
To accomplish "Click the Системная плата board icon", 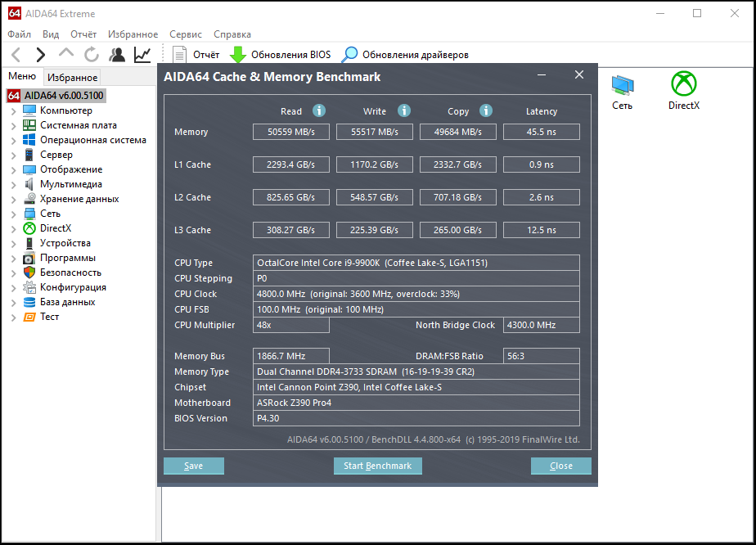I will pos(29,125).
